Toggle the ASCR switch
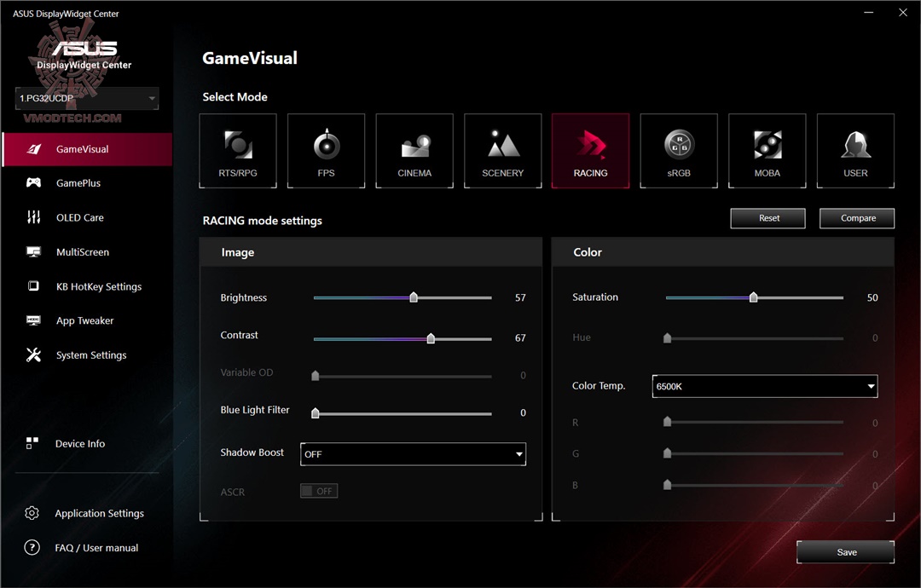The image size is (921, 588). click(319, 491)
